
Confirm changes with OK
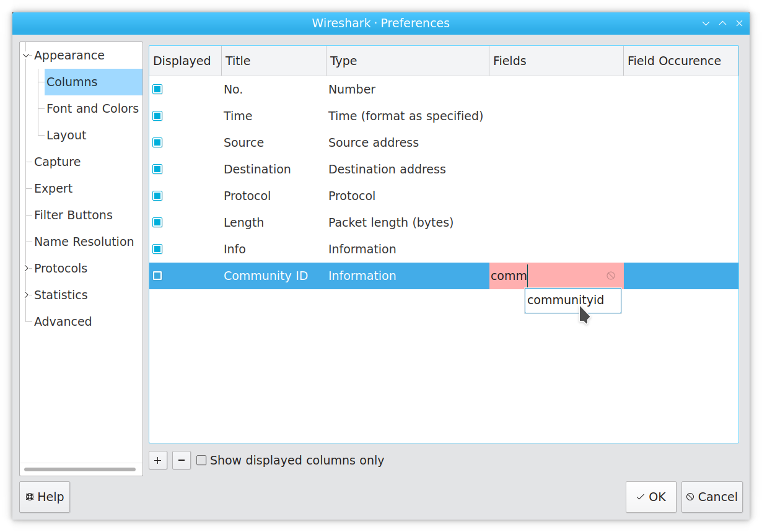pos(650,497)
